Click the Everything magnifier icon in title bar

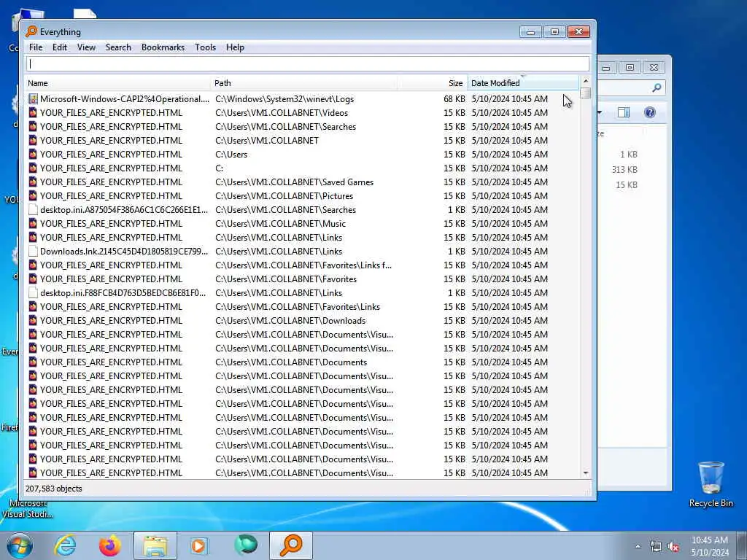[31, 31]
